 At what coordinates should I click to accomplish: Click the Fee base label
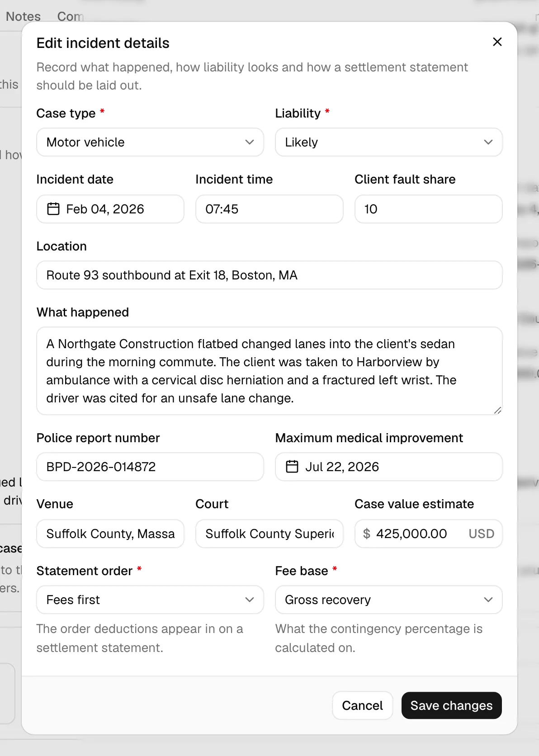tap(302, 571)
